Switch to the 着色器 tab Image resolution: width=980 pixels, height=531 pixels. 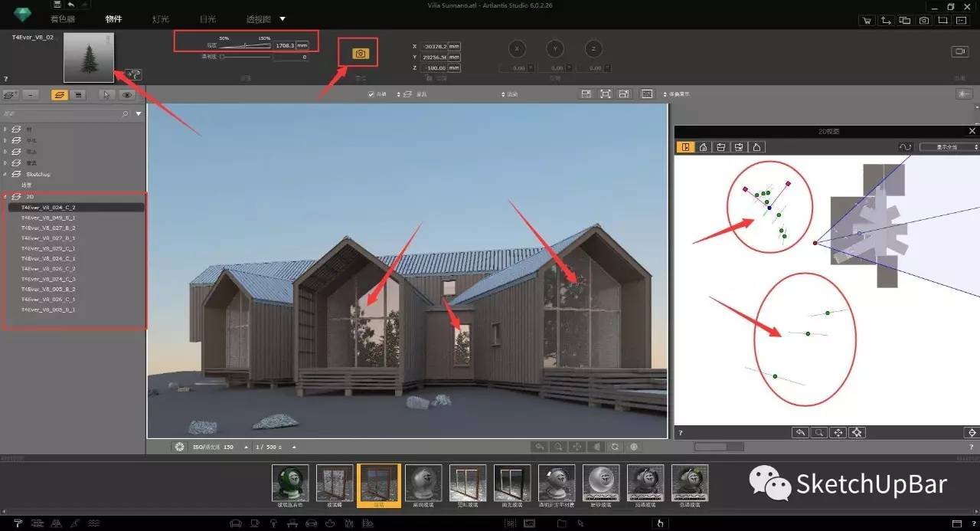(66, 18)
